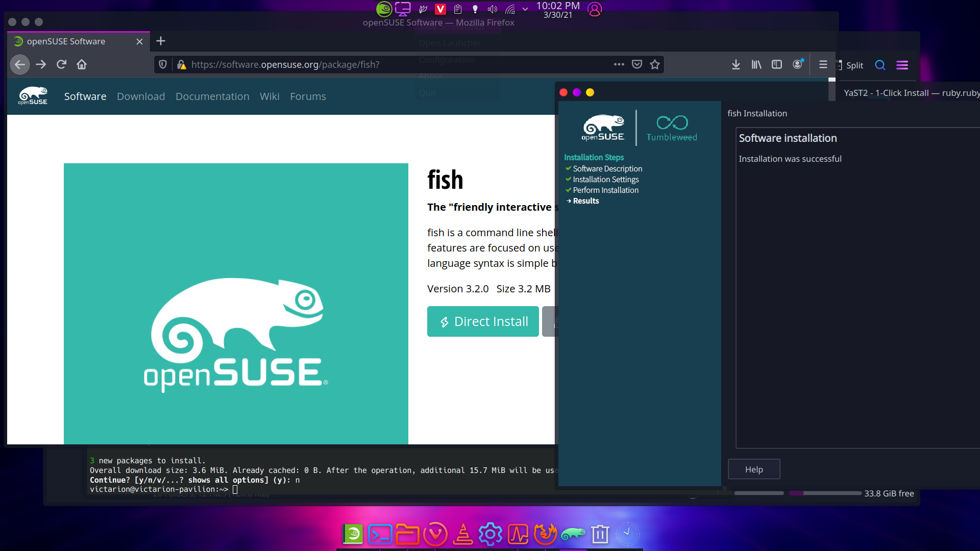Viewport: 980px width, 551px height.
Task: Open Forums in site navigation
Action: [x=308, y=96]
